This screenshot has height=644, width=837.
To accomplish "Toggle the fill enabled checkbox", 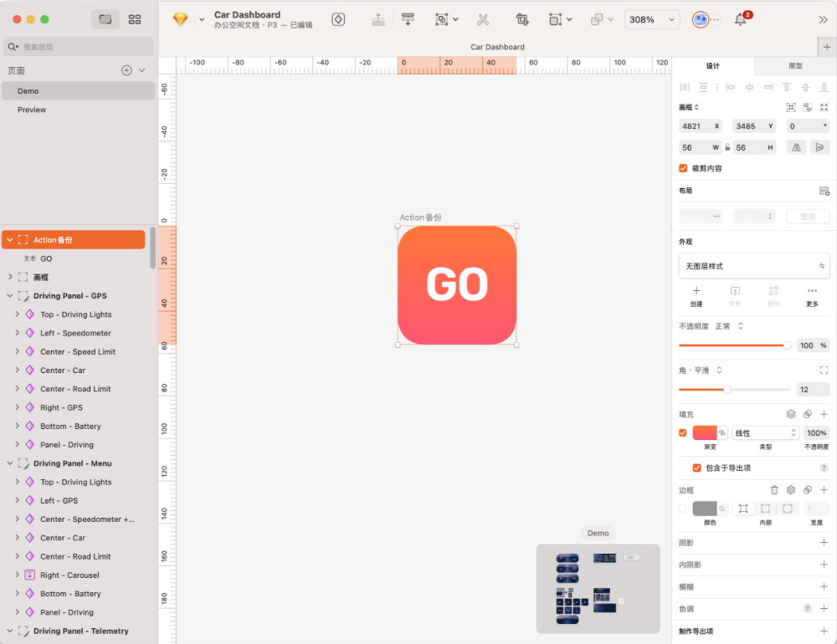I will pos(683,432).
